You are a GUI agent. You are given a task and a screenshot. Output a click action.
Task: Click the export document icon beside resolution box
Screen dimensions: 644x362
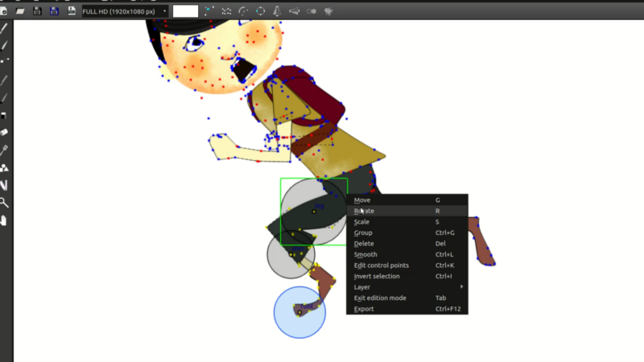[72, 11]
